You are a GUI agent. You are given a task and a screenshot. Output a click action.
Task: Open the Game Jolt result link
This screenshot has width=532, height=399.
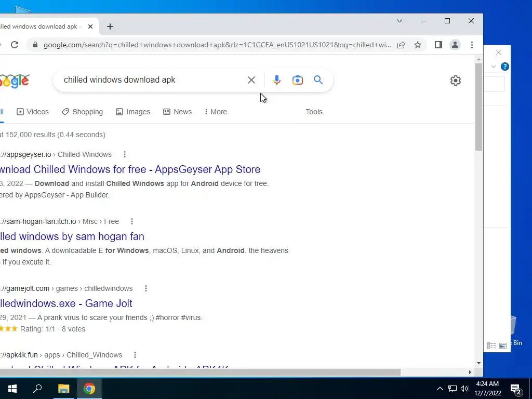pos(66,303)
